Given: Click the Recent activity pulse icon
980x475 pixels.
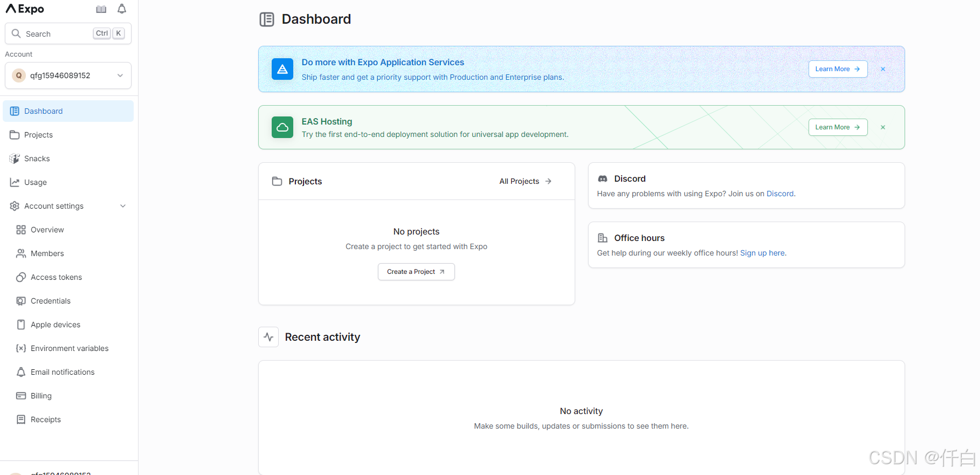Looking at the screenshot, I should (x=268, y=337).
